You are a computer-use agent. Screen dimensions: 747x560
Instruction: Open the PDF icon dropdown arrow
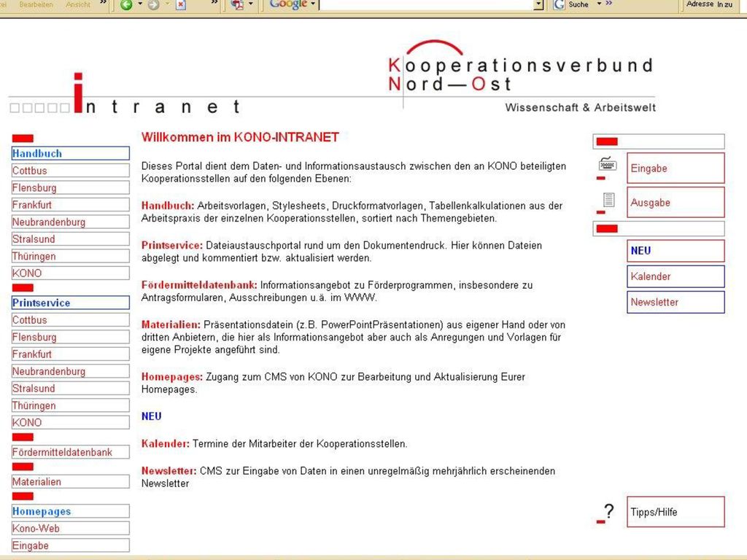click(x=251, y=4)
